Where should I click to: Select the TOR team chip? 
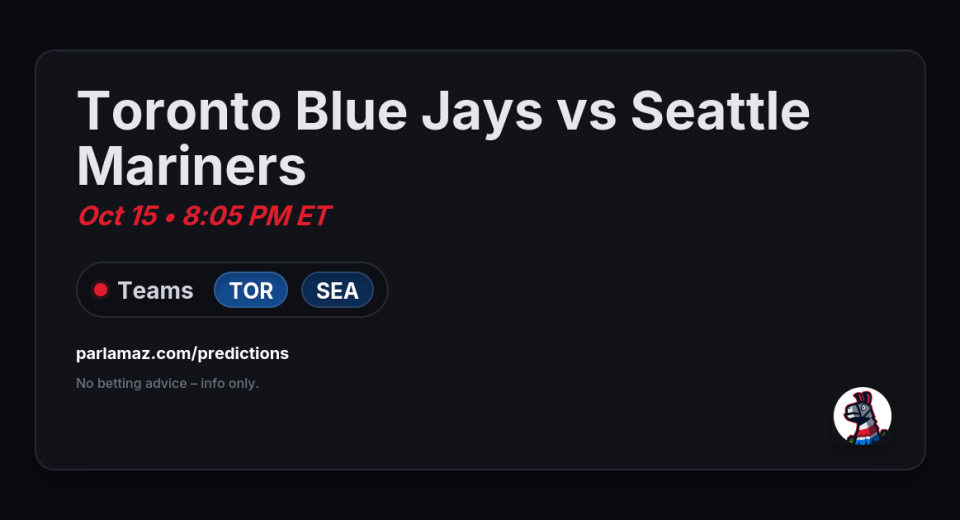click(251, 290)
